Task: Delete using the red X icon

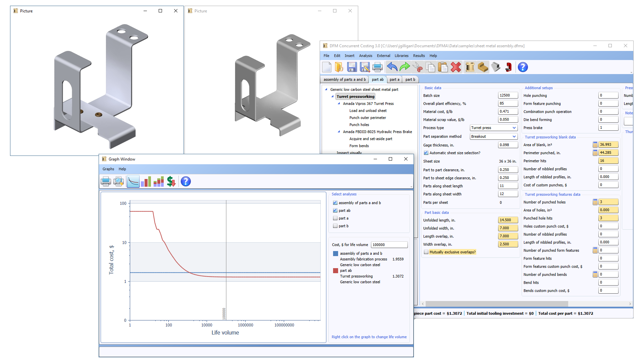Action: [456, 67]
